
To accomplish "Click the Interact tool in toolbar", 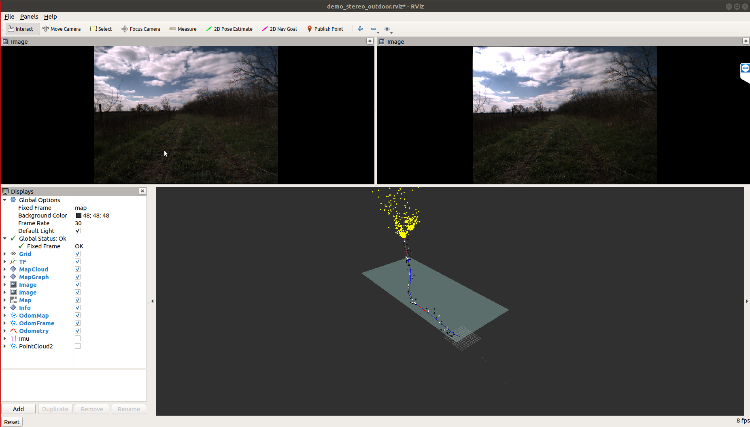I will point(20,29).
